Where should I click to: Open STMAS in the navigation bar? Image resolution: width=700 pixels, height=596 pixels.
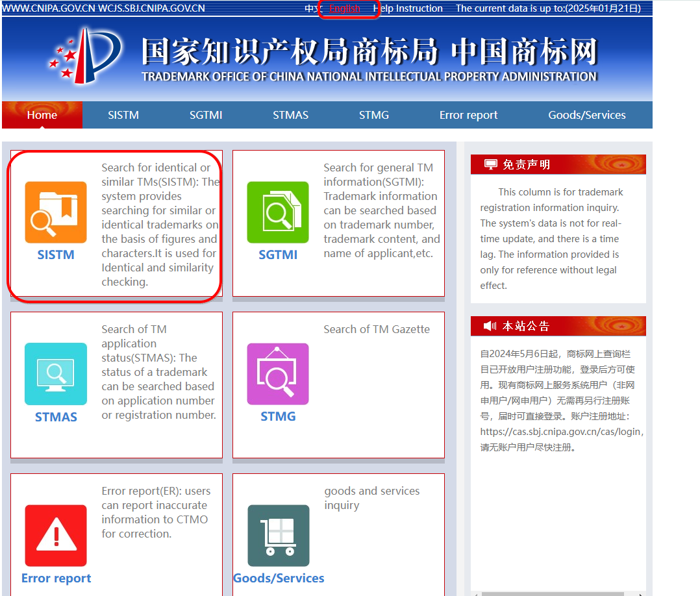point(291,115)
